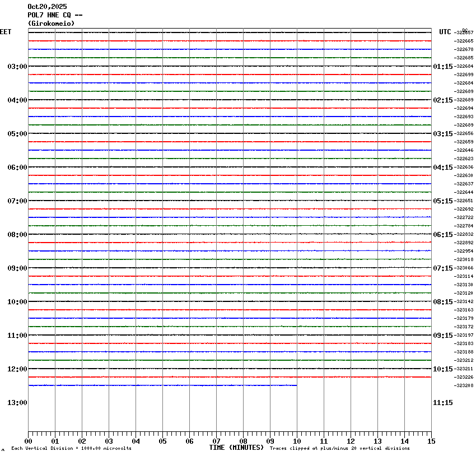Click the 05:15 UTC time label
Screen dimensions: 476x456
443,201
